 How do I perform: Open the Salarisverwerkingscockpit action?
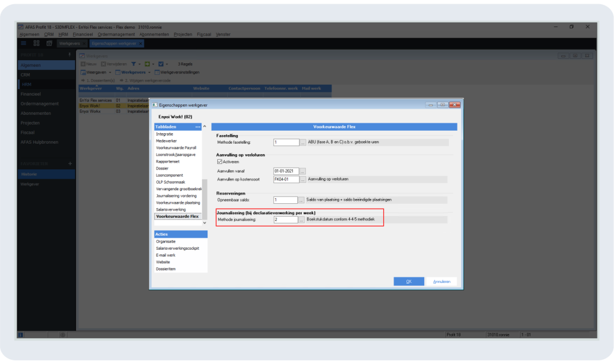pos(177,249)
